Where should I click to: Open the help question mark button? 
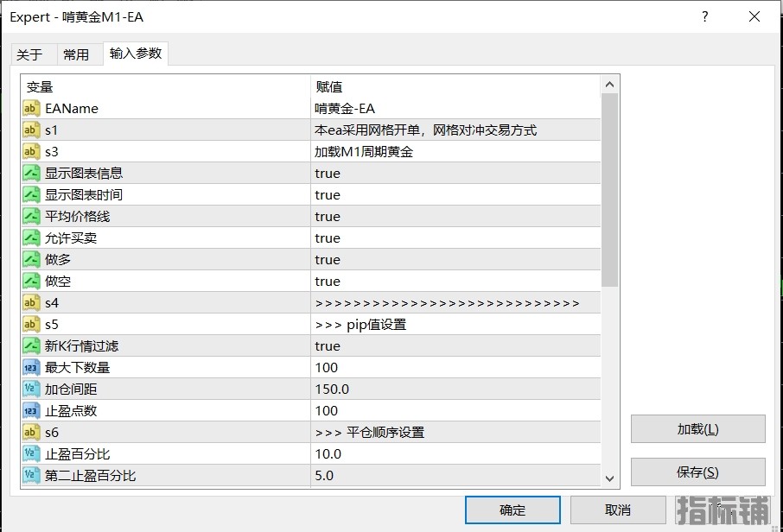click(704, 16)
